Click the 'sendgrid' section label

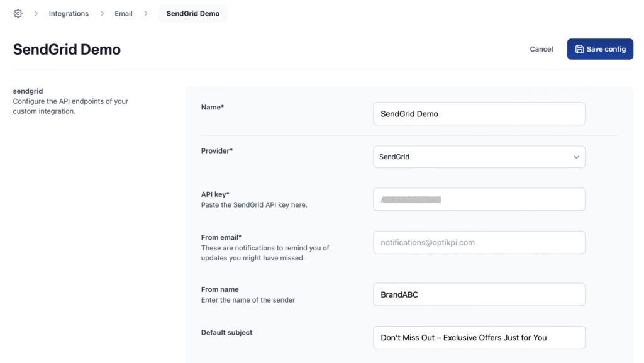[x=28, y=91]
